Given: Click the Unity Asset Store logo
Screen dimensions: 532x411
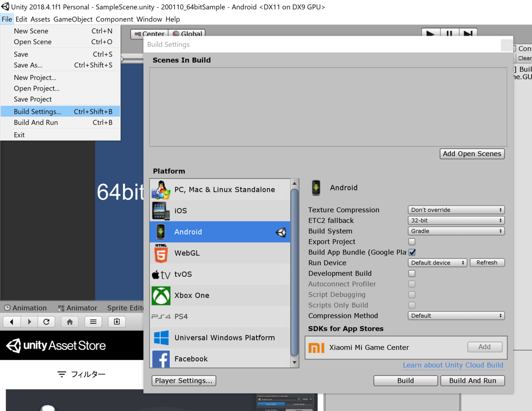Looking at the screenshot, I should [56, 346].
